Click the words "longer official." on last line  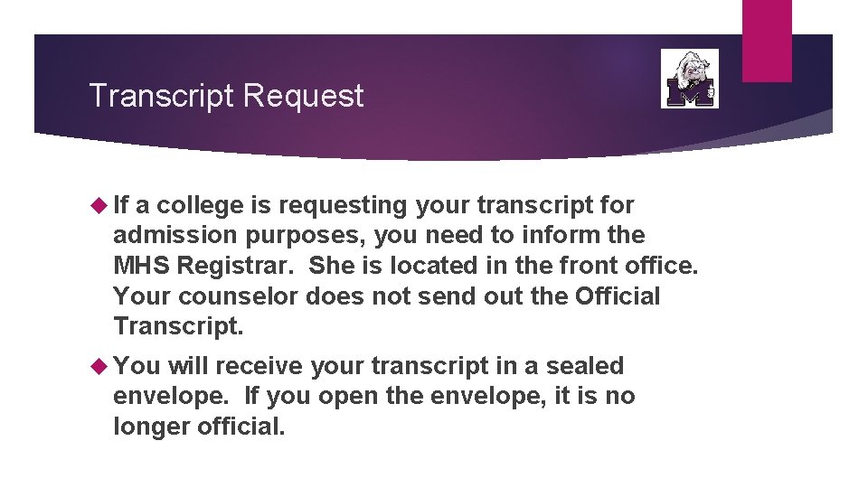coord(199,427)
